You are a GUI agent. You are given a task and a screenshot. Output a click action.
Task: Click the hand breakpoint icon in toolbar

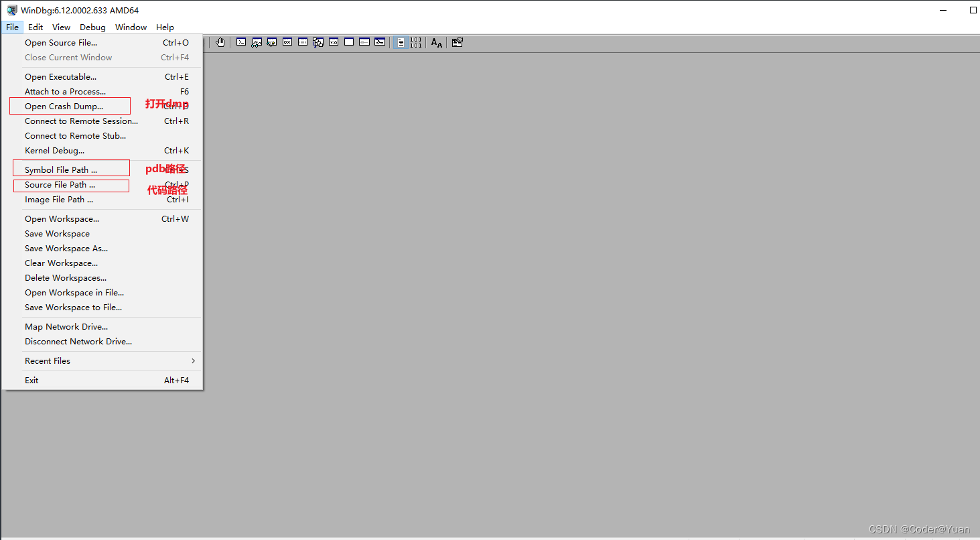click(220, 42)
